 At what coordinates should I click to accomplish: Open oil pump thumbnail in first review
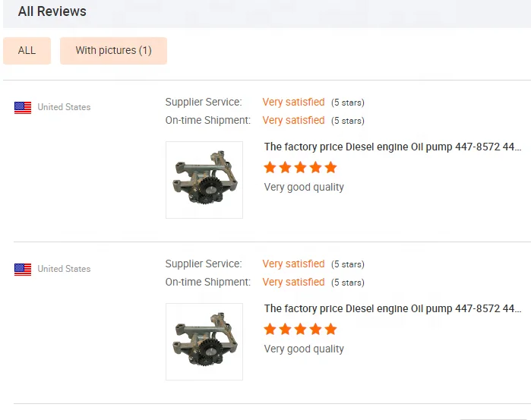204,180
